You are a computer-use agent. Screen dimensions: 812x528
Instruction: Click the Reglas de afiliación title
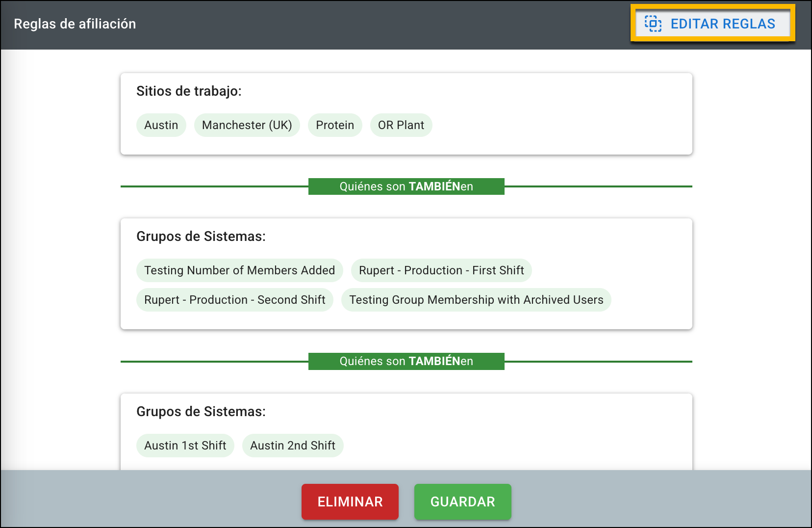click(75, 24)
